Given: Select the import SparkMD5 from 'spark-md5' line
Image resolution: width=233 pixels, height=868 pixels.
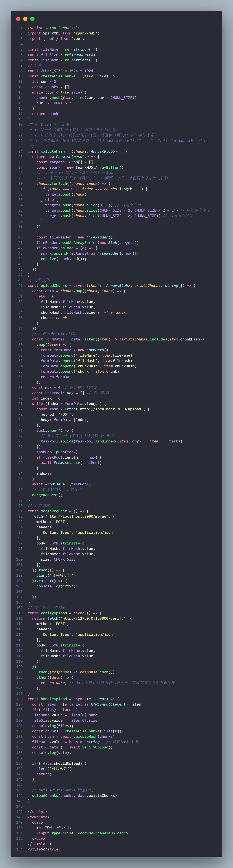Looking at the screenshot, I should (63, 33).
